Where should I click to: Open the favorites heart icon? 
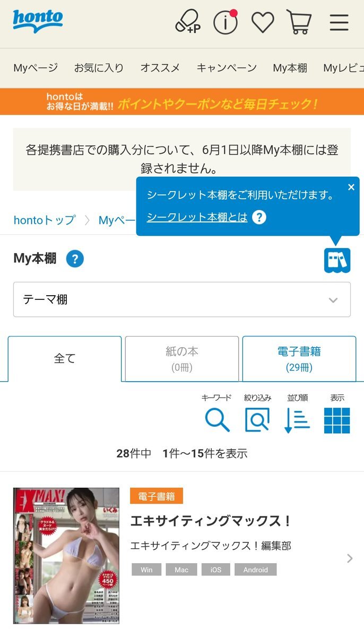[x=263, y=22]
